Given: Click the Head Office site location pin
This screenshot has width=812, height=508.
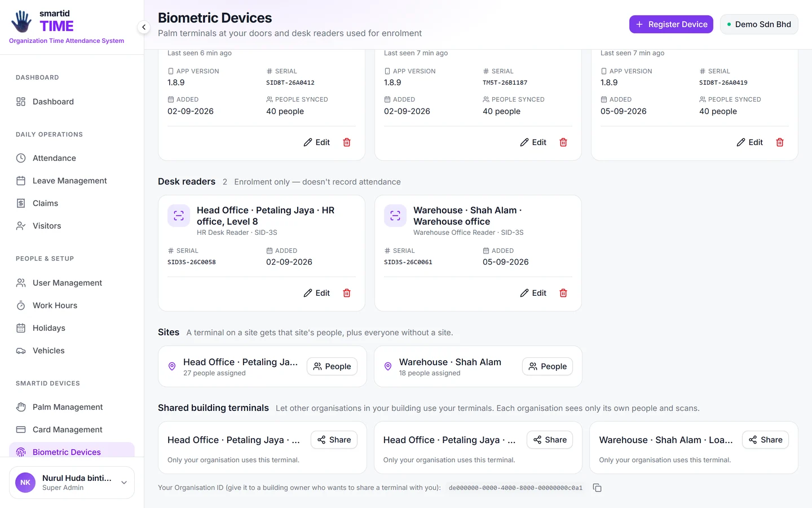Looking at the screenshot, I should (172, 366).
